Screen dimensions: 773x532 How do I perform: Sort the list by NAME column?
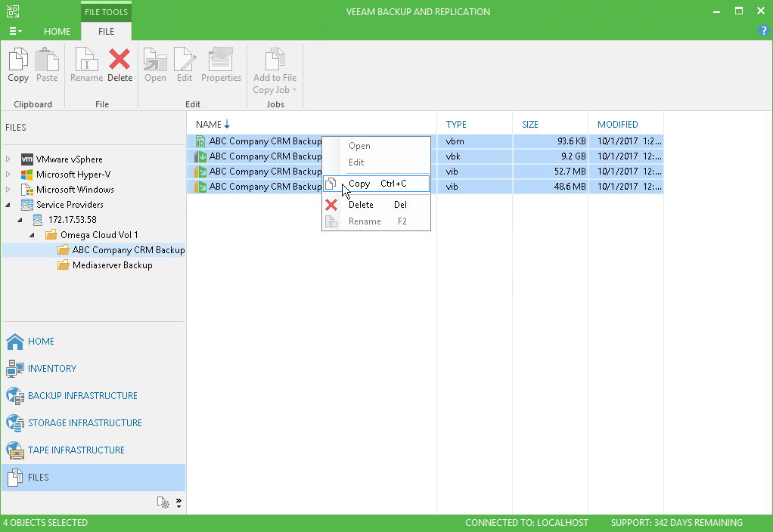[x=209, y=125]
